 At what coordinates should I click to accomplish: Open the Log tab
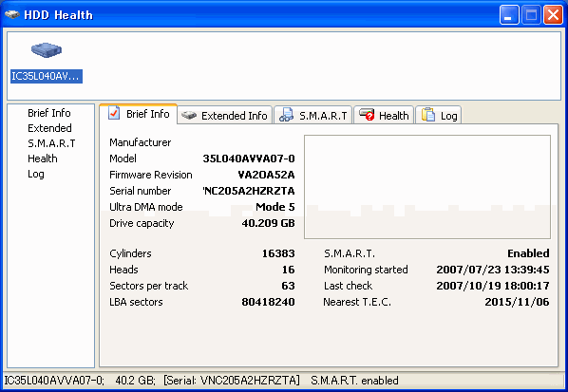(x=438, y=116)
